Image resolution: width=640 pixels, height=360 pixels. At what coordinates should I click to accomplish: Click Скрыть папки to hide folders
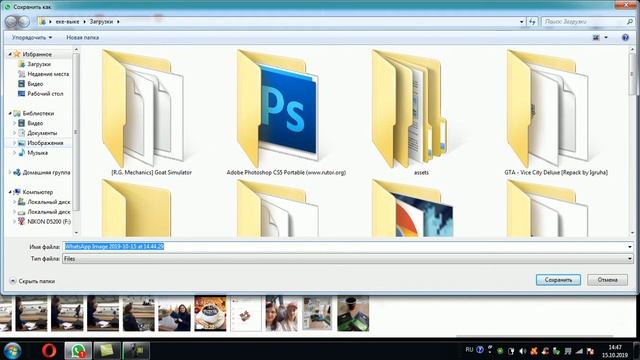(32, 281)
